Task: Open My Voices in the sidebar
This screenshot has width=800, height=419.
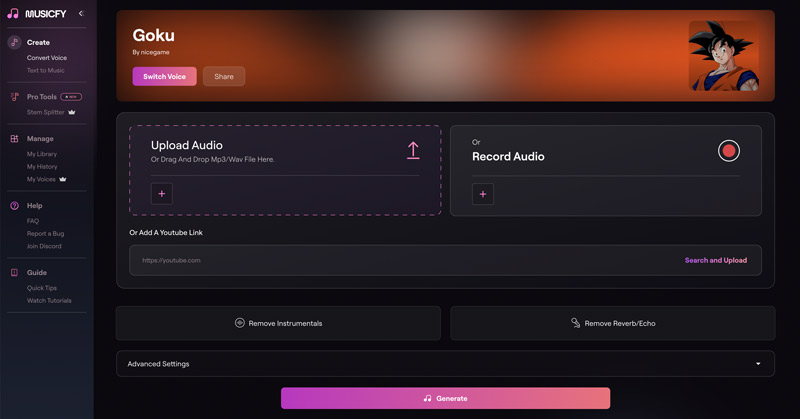Action: coord(41,179)
